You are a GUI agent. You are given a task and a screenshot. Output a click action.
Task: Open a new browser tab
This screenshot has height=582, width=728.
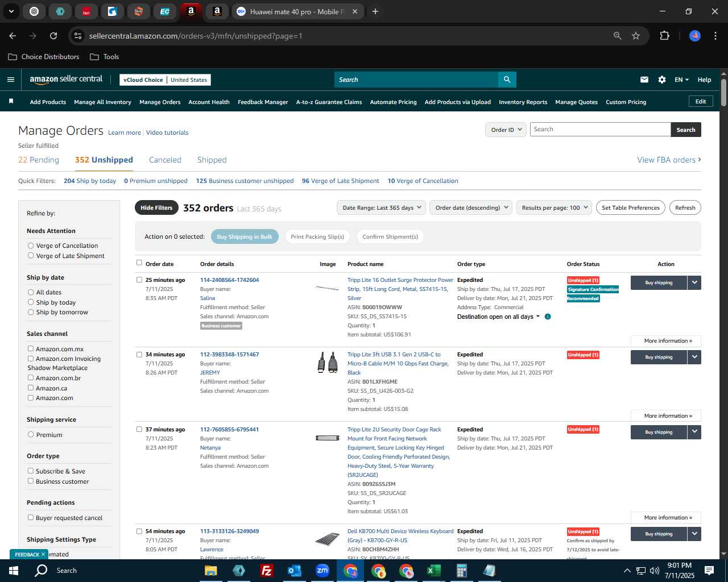tap(375, 11)
